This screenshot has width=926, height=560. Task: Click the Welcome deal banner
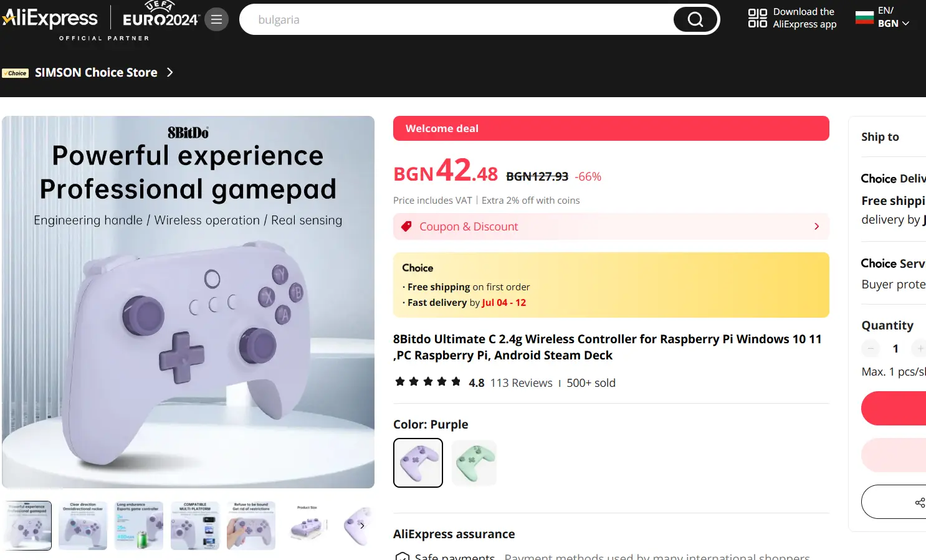611,128
